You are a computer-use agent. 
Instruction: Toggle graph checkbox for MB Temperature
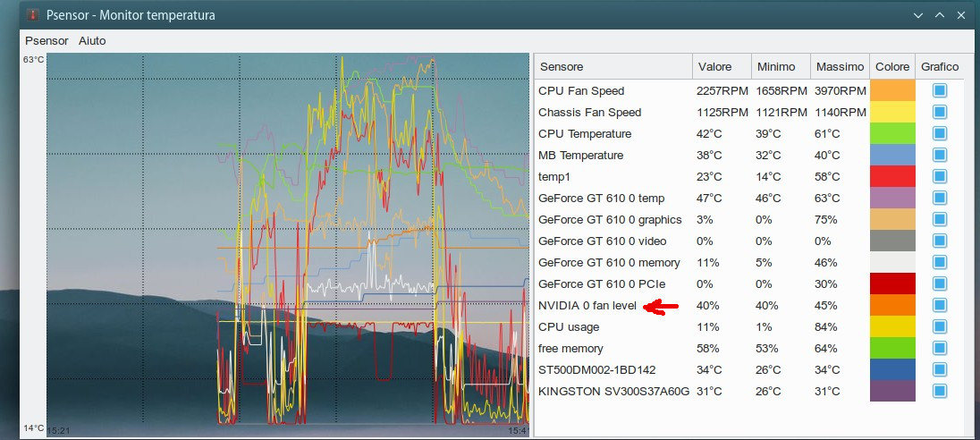tap(940, 155)
